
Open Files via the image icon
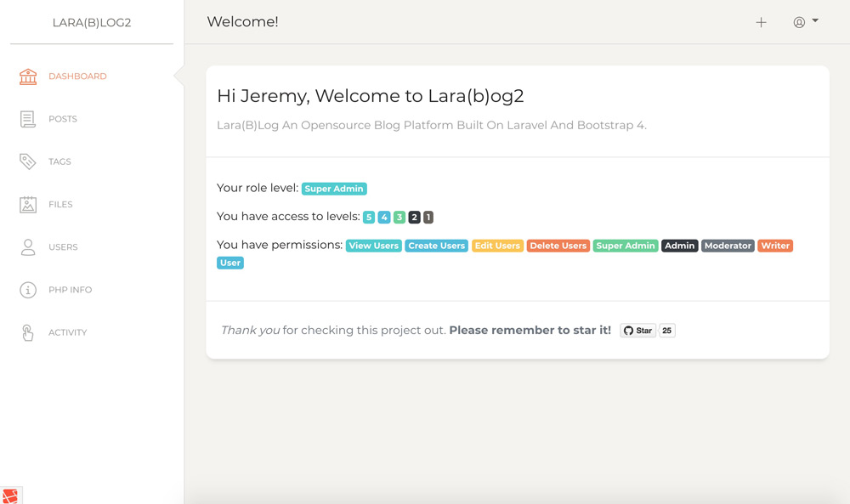(x=28, y=204)
